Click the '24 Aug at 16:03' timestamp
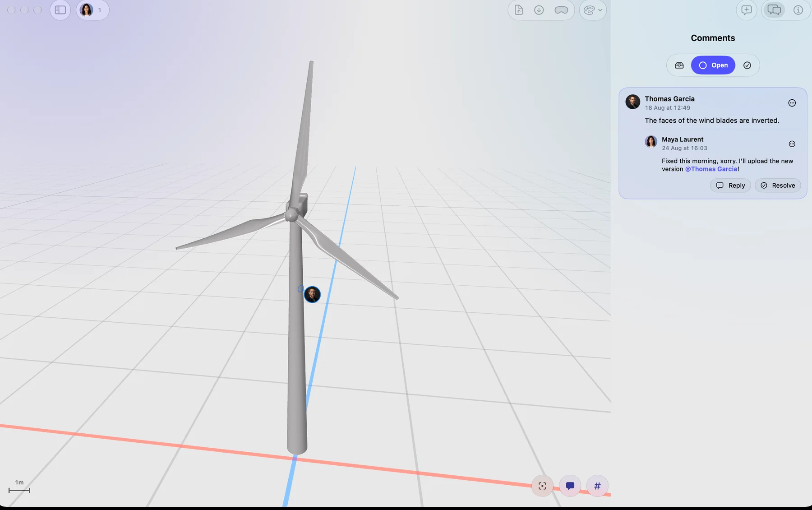Screen dimensions: 812x510 click(x=684, y=148)
